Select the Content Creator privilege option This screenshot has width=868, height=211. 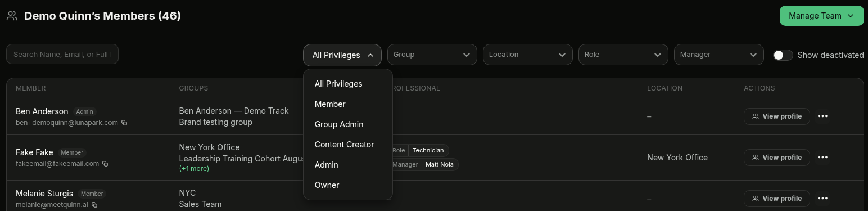click(348, 145)
